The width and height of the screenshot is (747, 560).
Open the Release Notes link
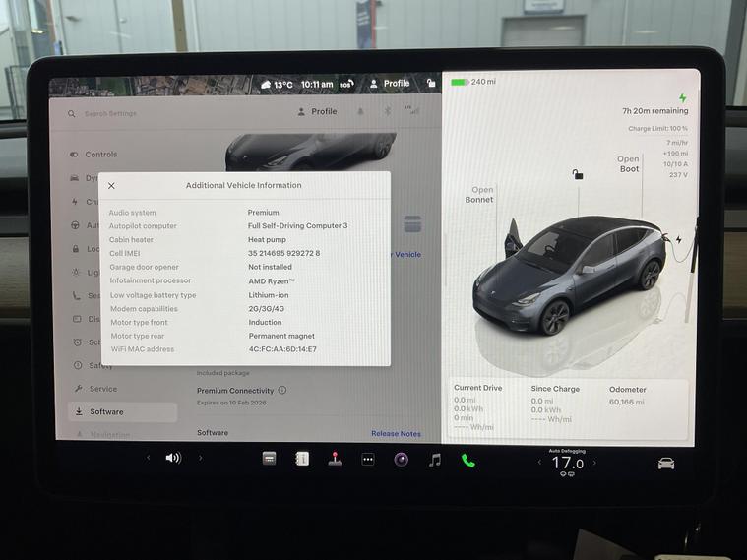coord(396,433)
